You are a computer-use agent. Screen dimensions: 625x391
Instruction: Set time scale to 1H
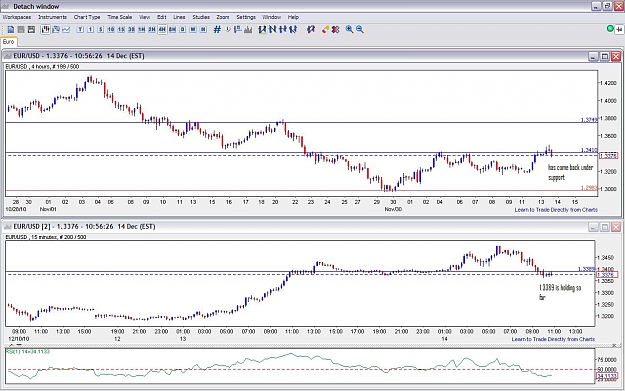click(x=142, y=29)
